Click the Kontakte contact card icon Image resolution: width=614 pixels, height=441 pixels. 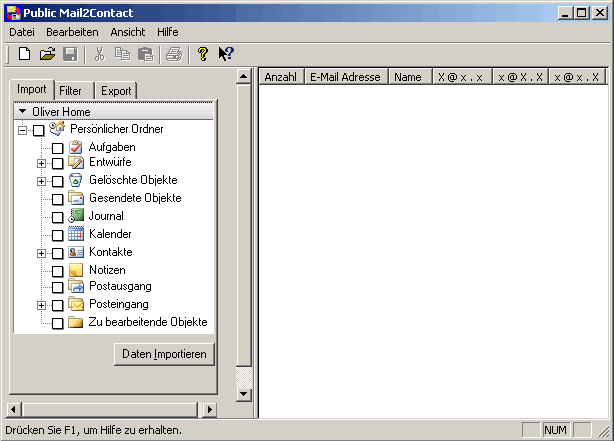76,252
